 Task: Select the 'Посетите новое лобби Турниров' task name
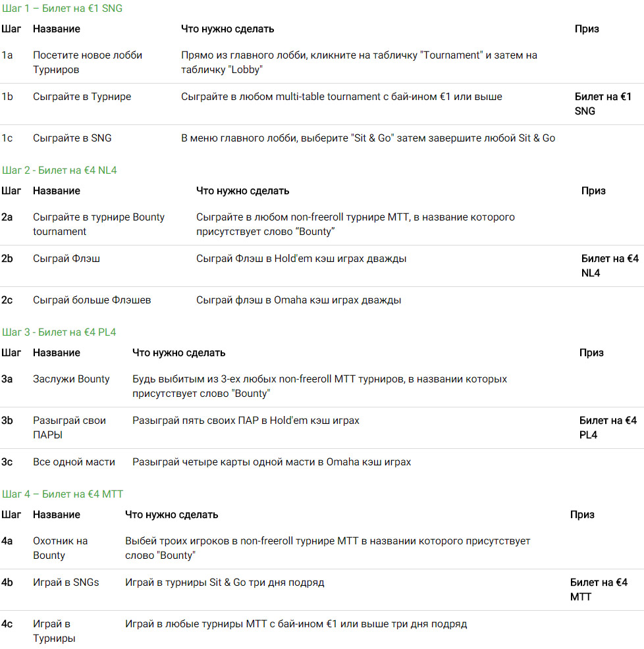click(x=88, y=63)
